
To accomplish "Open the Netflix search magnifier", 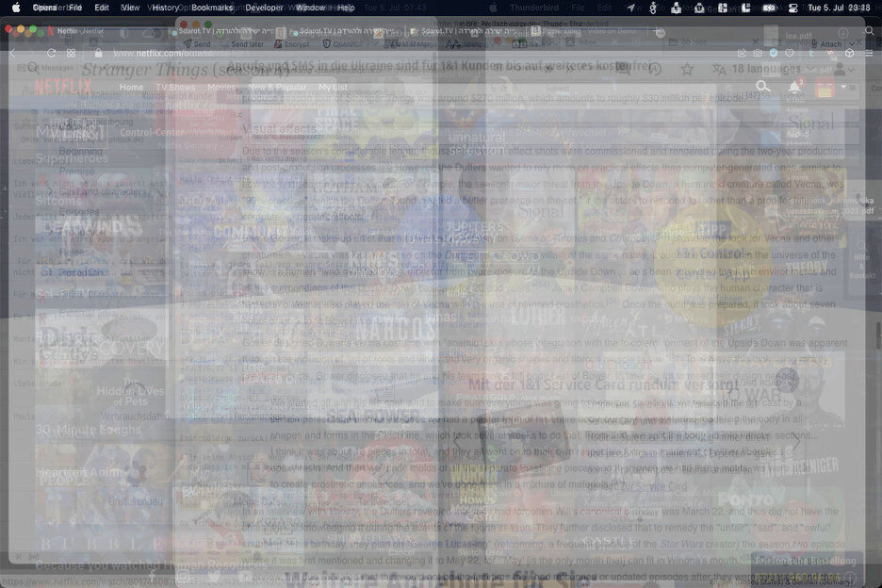I will [x=762, y=86].
